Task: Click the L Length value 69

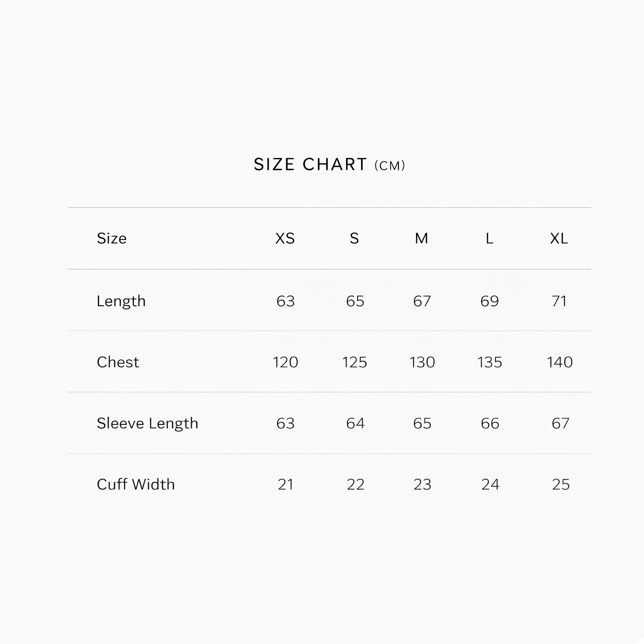Action: pyautogui.click(x=490, y=301)
